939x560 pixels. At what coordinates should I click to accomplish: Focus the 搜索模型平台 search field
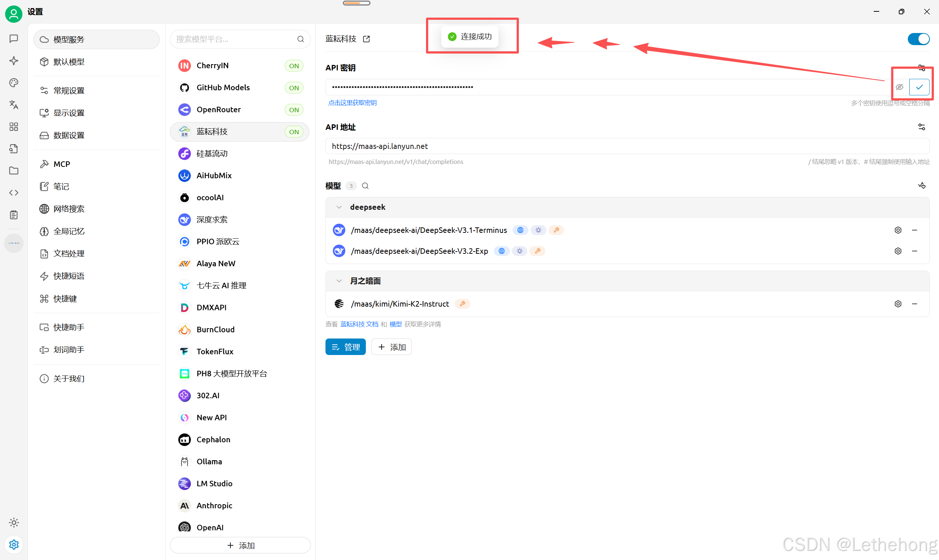coord(235,39)
